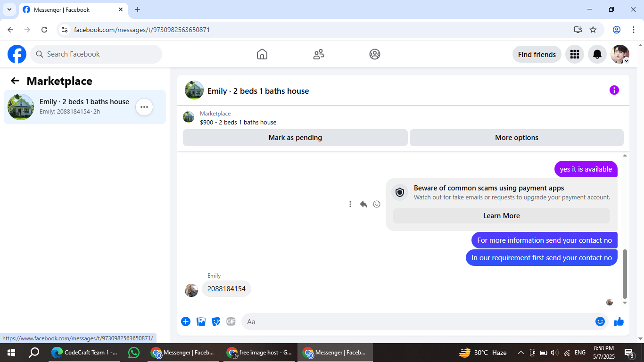Switch to the free image host taskbar window

tap(259, 353)
